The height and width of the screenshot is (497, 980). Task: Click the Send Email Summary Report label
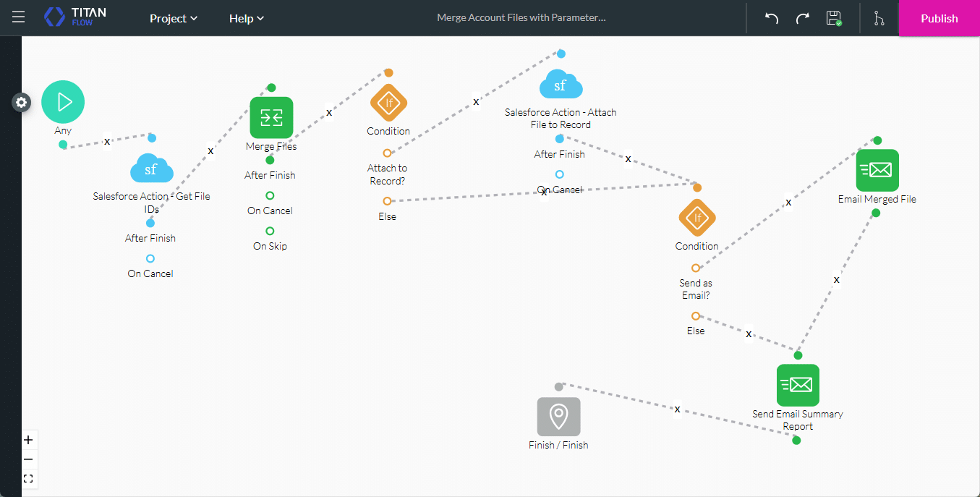(798, 420)
